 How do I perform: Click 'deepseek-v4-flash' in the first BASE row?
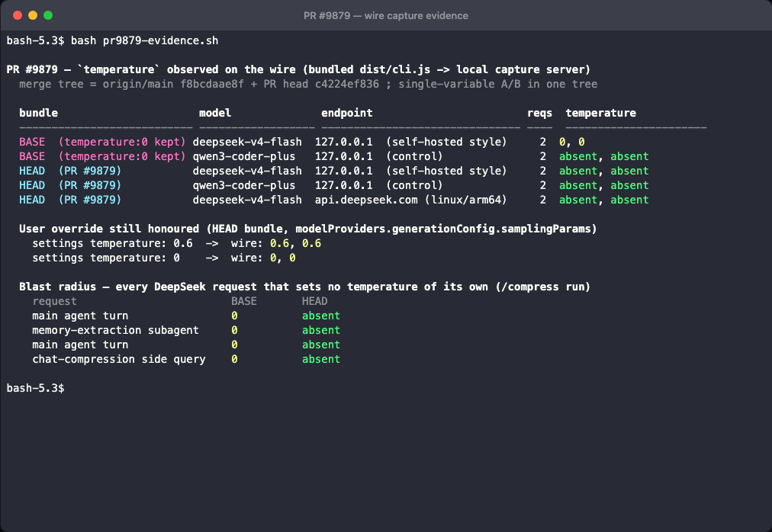pyautogui.click(x=247, y=142)
